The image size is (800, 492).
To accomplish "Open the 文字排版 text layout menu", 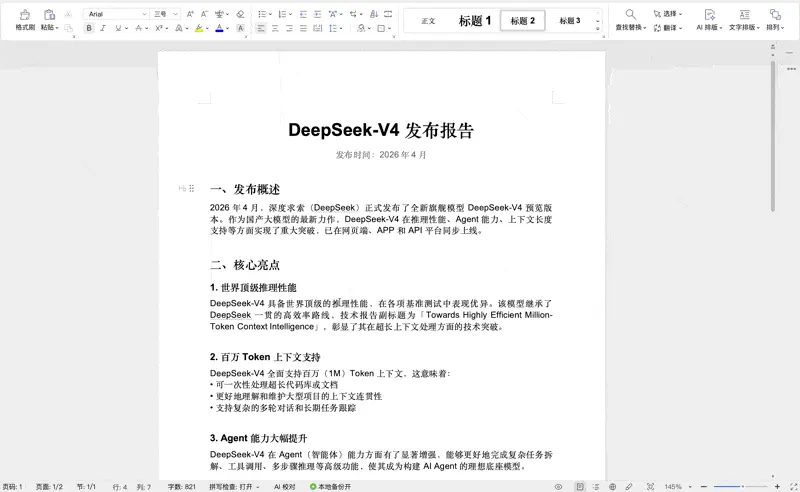I will (x=744, y=20).
